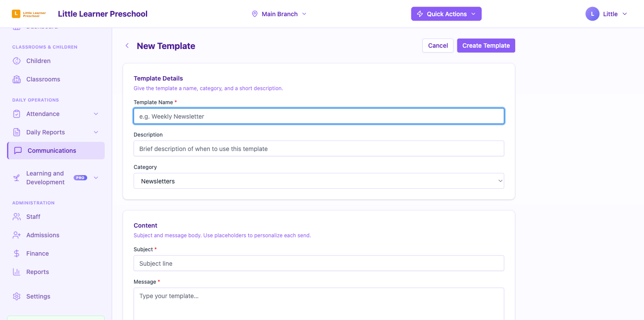Expand the Attendance submenu chevron

[96, 114]
